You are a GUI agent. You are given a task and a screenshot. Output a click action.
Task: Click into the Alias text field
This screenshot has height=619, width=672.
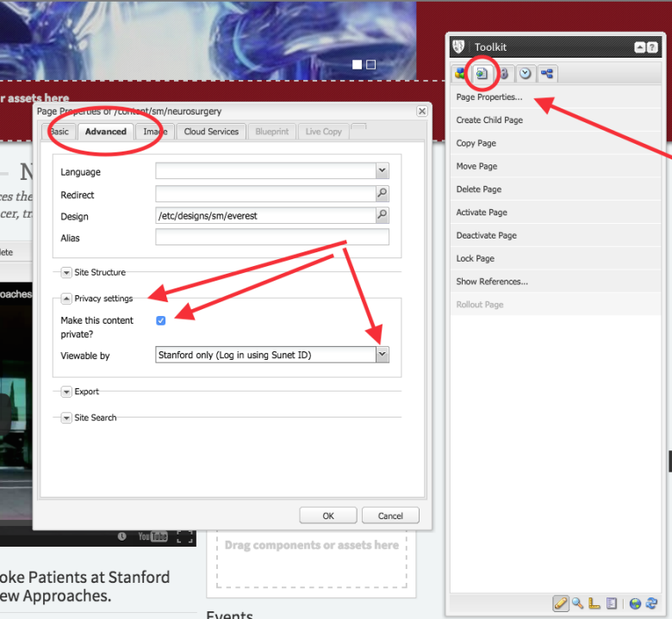[x=271, y=238]
